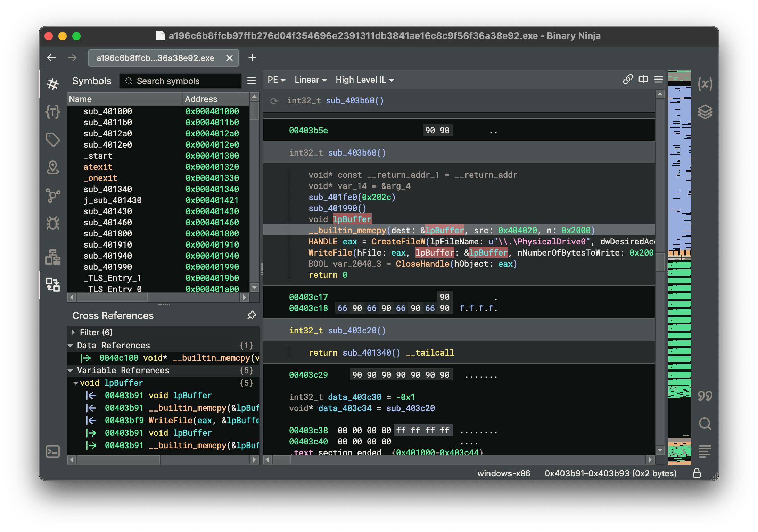Open the Types panel in the left sidebar
The image size is (758, 532).
tap(53, 112)
